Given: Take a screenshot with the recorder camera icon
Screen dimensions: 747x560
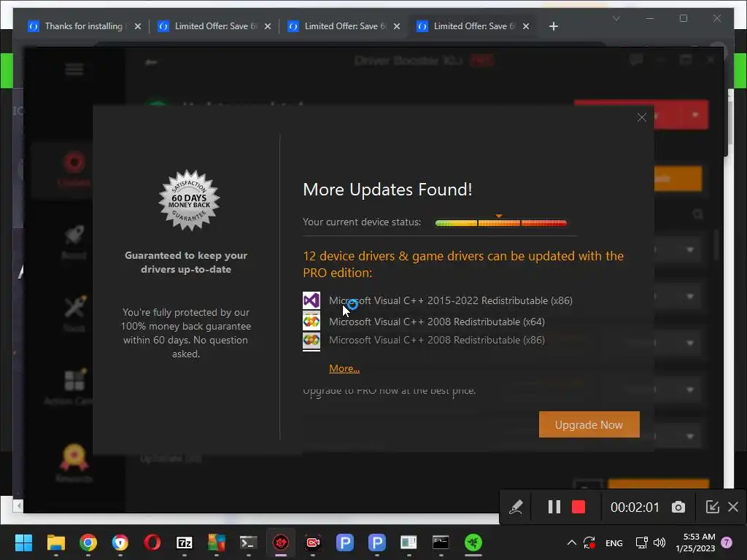Looking at the screenshot, I should coord(678,507).
